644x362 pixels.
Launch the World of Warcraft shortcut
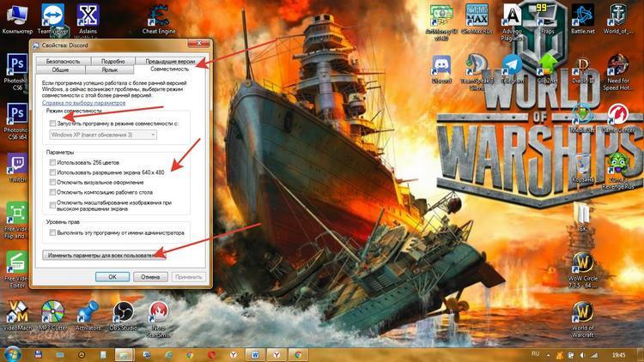[x=583, y=320]
